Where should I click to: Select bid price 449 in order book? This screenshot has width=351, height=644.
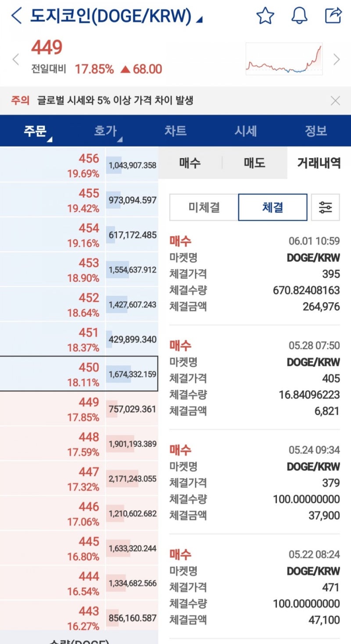tap(53, 409)
